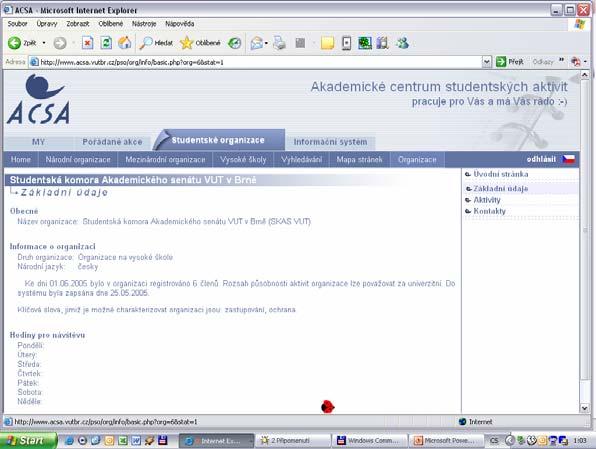Switch to Internet Explorer taskbar button
Screen dimensions: 596x449
216,441
